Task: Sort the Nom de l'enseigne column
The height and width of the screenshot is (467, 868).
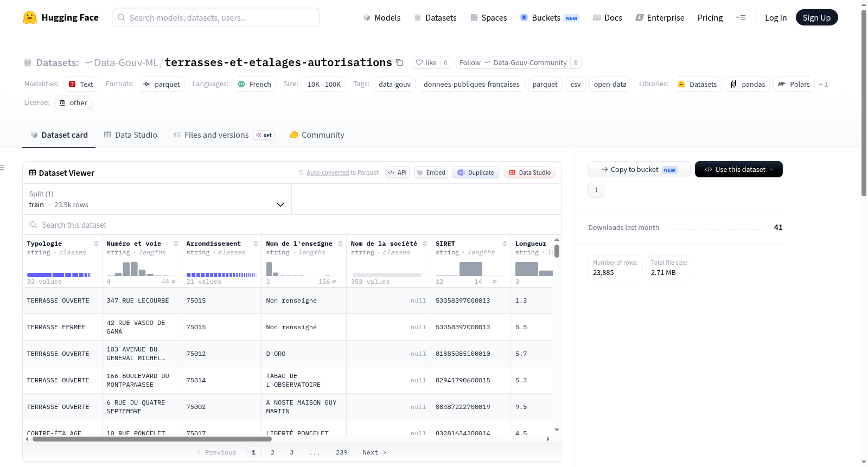Action: [340, 244]
